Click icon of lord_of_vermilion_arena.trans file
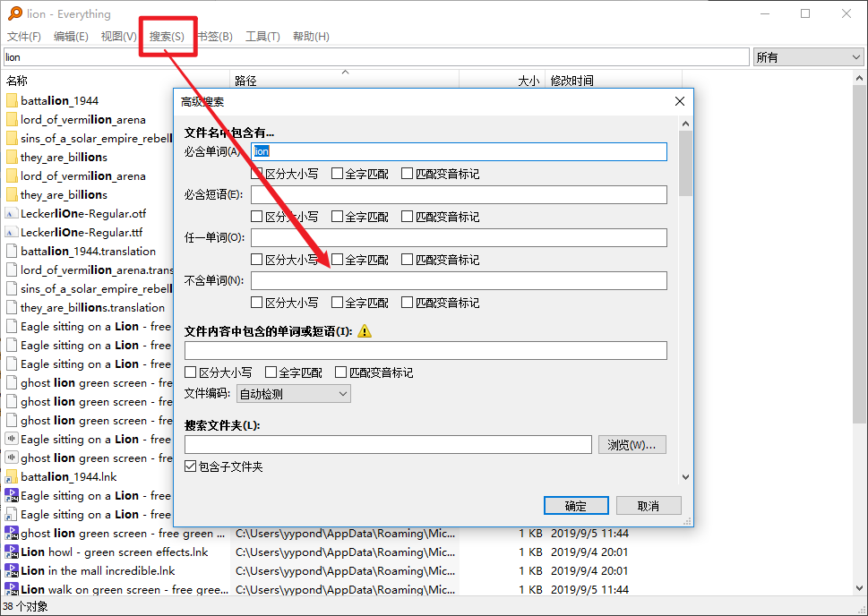This screenshot has height=616, width=868. point(11,270)
